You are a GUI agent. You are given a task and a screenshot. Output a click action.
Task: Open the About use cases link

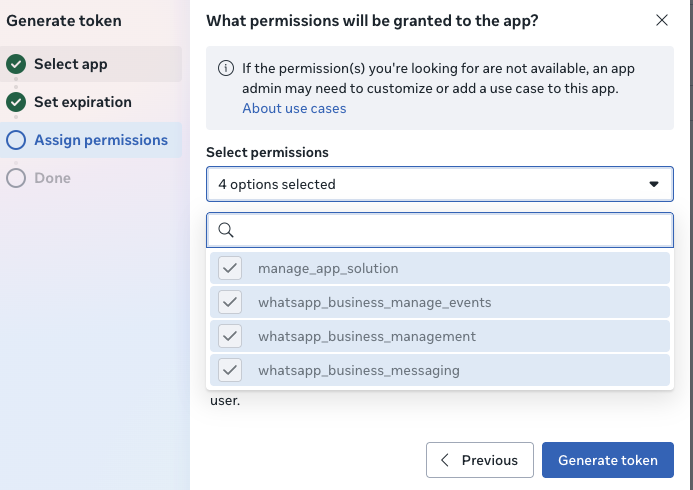pyautogui.click(x=294, y=108)
